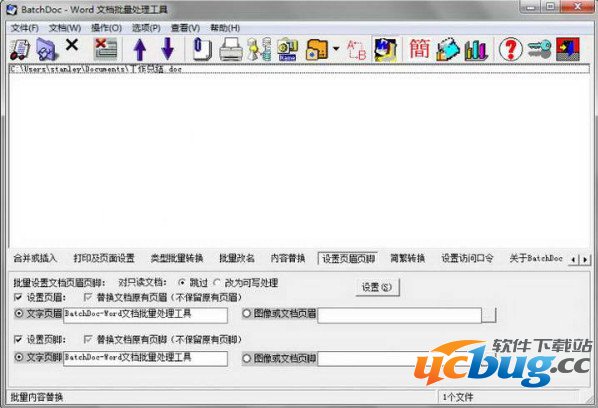This screenshot has width=598, height=408.
Task: Open the 操作(O) menu
Action: [106, 28]
